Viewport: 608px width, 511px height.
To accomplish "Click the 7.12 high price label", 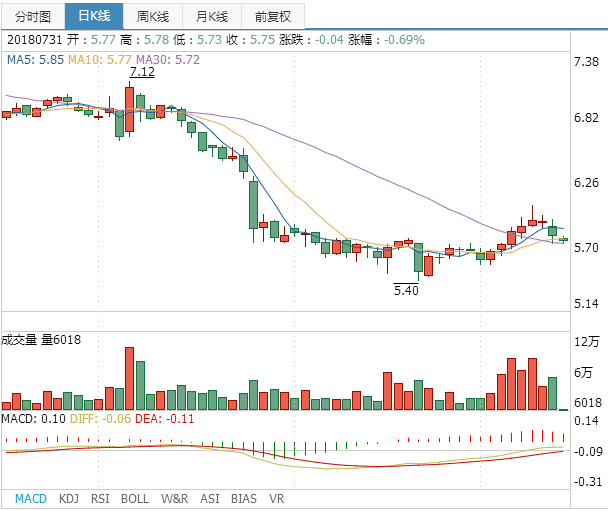I will pyautogui.click(x=142, y=72).
